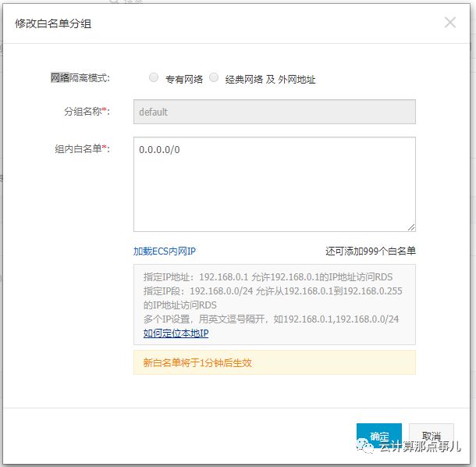Click the 组内白名单 label
The image size is (476, 467).
tap(82, 149)
